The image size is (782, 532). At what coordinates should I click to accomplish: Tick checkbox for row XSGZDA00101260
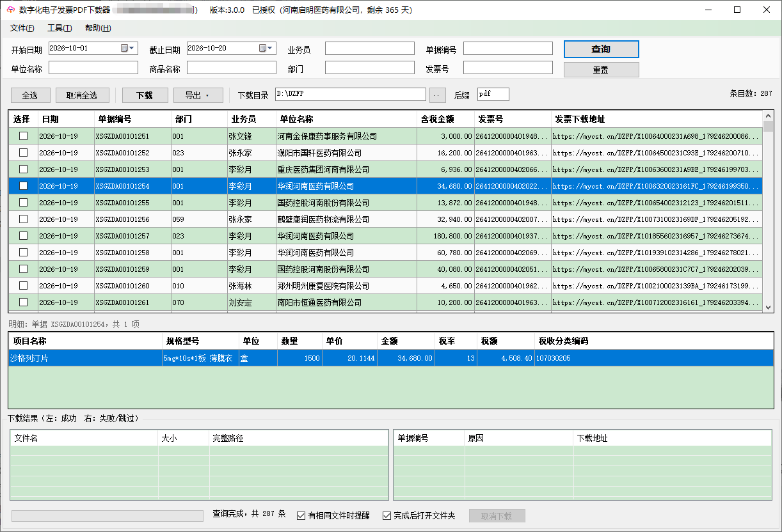[23, 286]
